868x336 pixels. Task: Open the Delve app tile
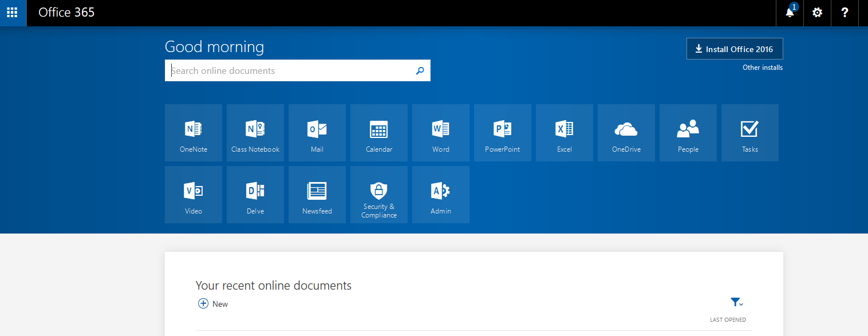click(255, 195)
